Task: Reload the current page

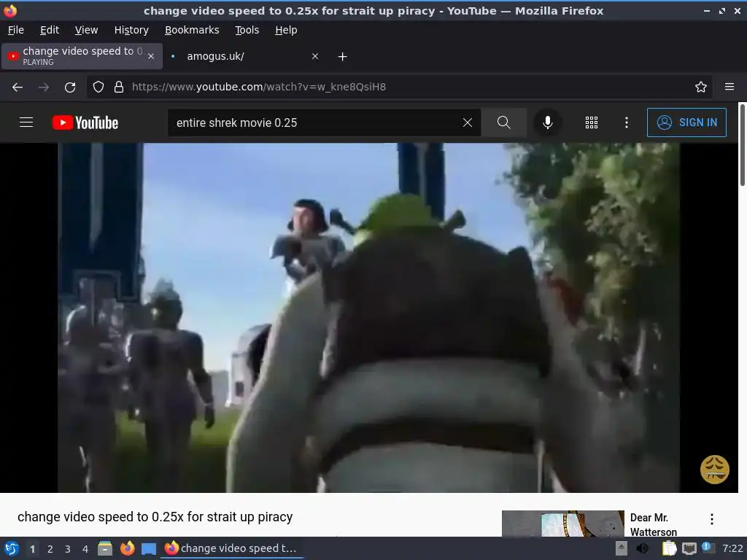Action: point(70,87)
